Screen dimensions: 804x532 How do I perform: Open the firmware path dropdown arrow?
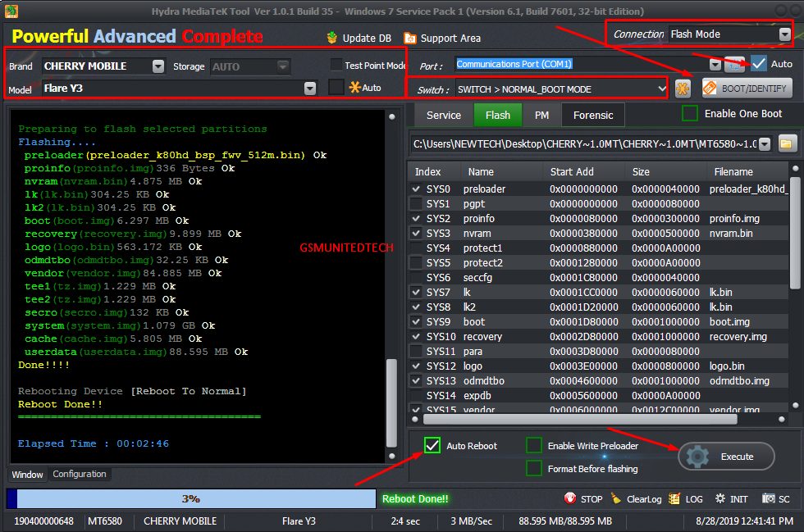pos(765,144)
